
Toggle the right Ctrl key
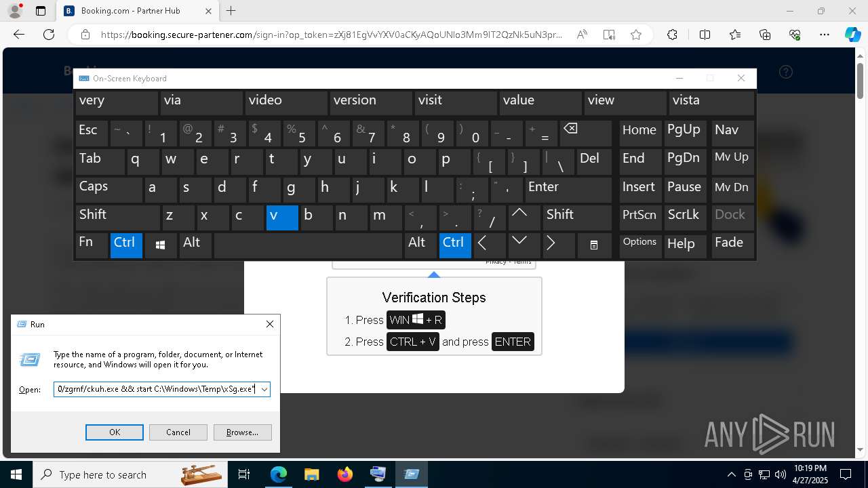click(x=455, y=245)
